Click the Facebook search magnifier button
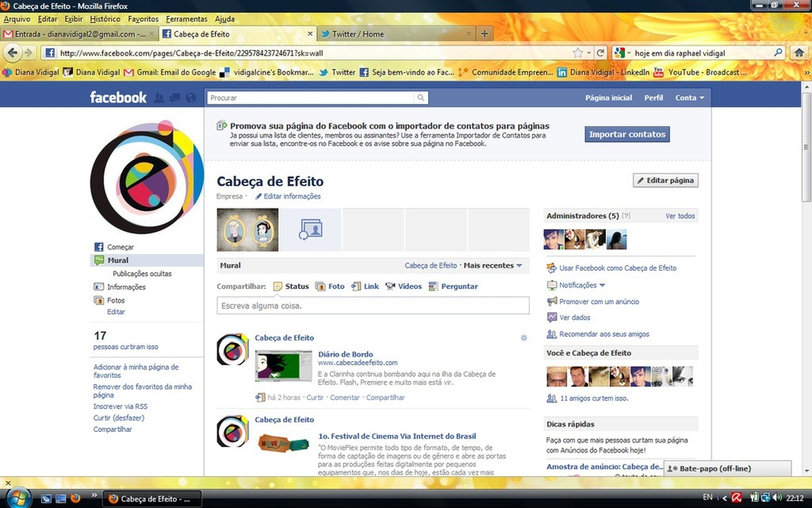This screenshot has height=508, width=812. tap(421, 98)
